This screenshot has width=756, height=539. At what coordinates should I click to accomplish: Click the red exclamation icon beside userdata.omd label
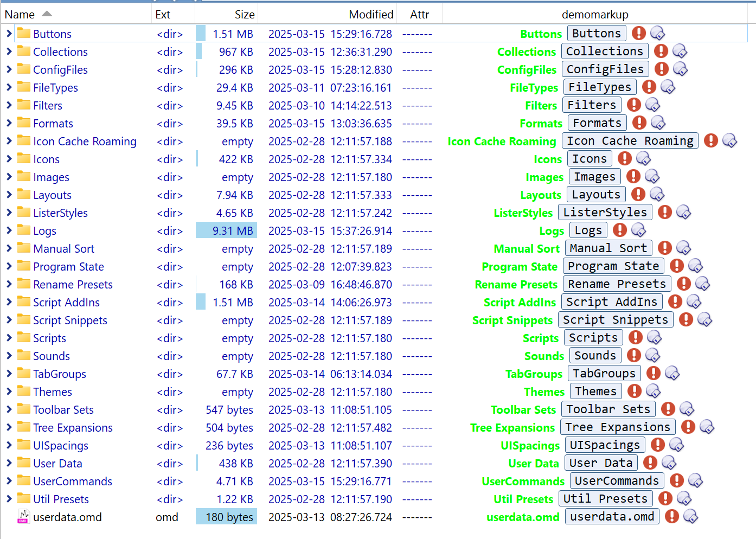click(x=671, y=516)
